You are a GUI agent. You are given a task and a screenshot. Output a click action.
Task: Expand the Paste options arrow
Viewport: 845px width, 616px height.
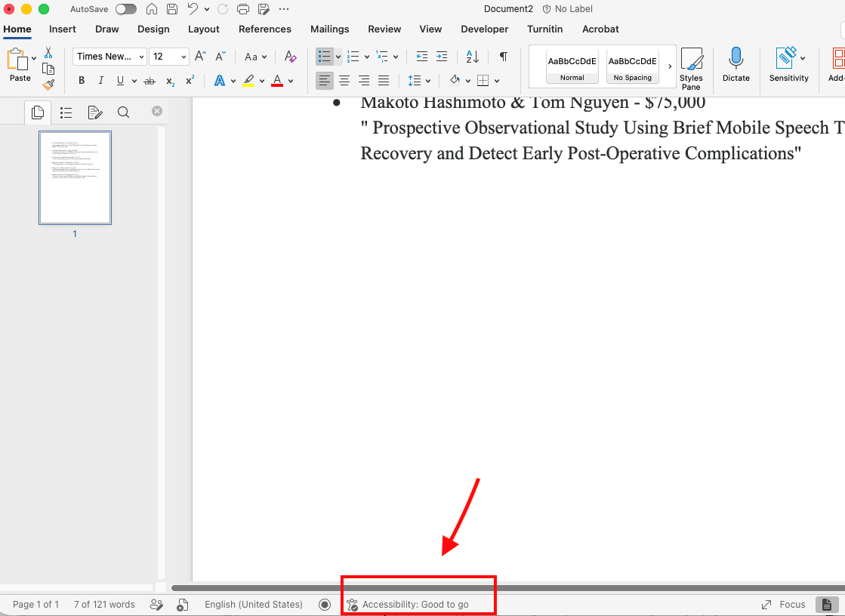(x=34, y=58)
